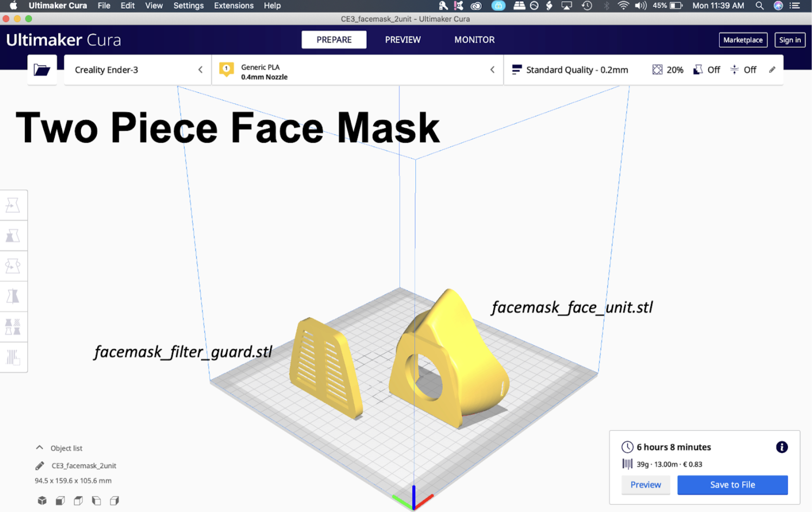Switch to the top view cube icon
This screenshot has height=512, width=812.
tap(78, 501)
